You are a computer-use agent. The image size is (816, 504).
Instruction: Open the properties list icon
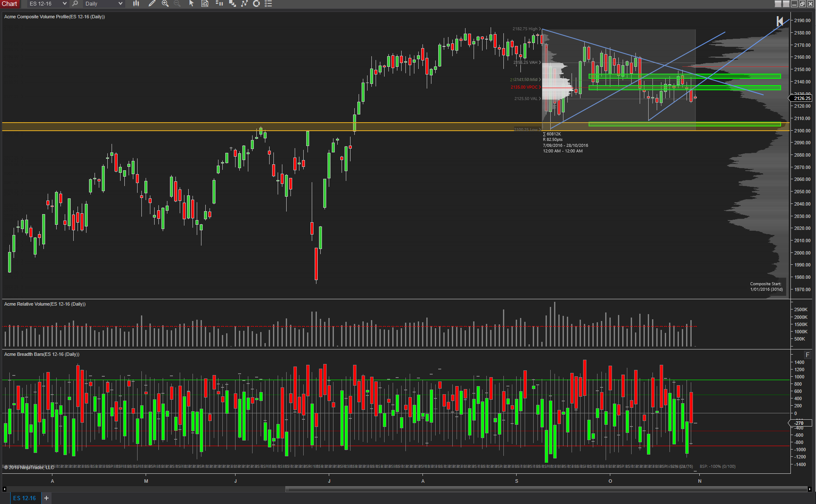pyautogui.click(x=268, y=3)
